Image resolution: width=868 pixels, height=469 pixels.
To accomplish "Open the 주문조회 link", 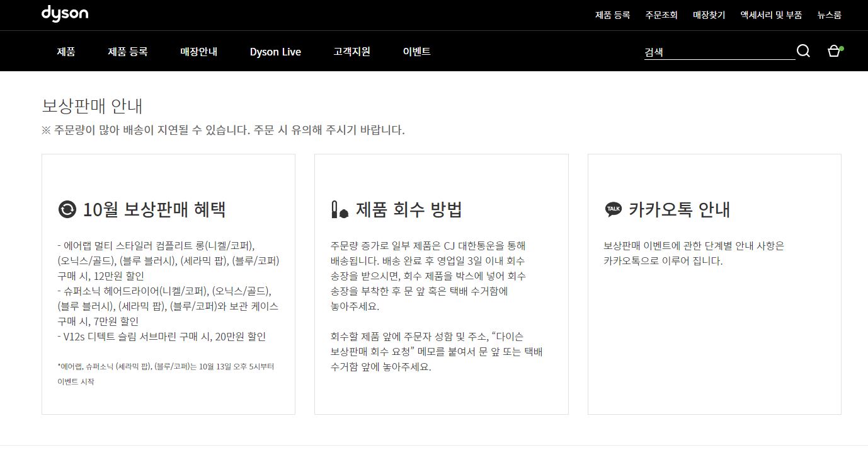I will coord(661,15).
